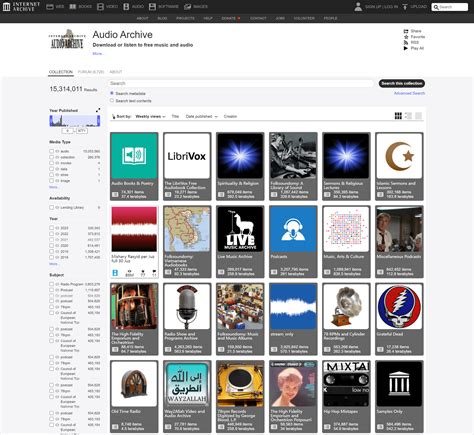Screen dimensions: 474x435
Task: Switch to compact list view icon
Action: point(418,116)
